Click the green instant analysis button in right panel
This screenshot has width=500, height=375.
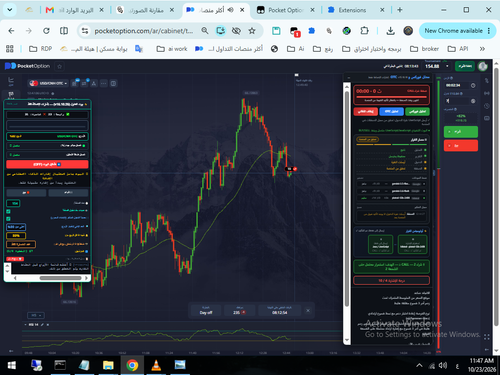417,111
